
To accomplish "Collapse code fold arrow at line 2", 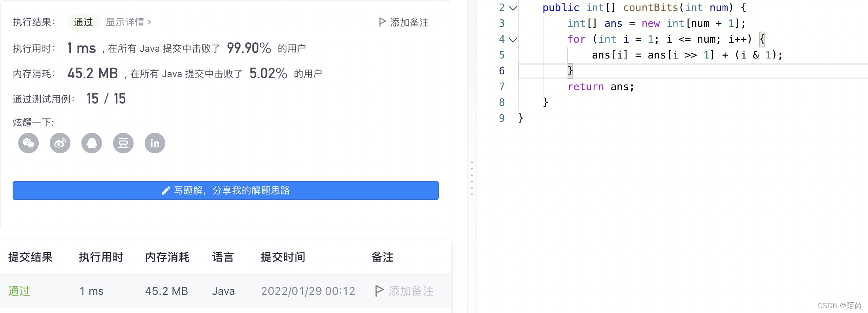I will point(513,8).
